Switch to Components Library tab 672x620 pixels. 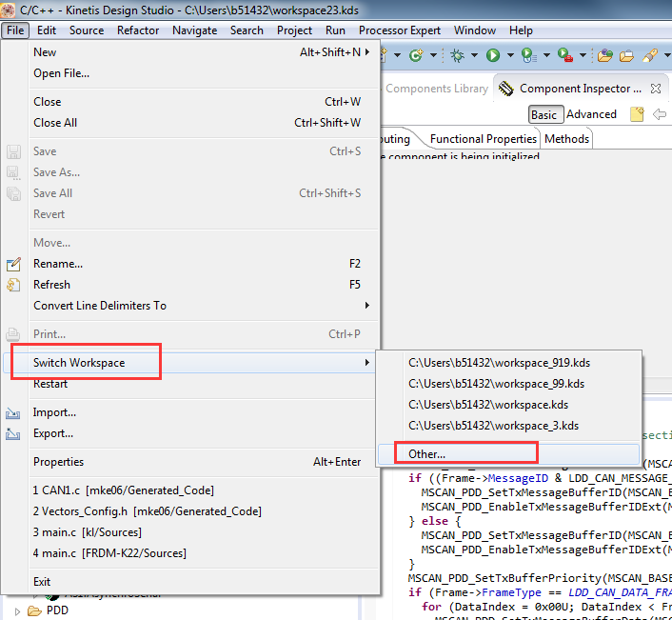click(436, 89)
